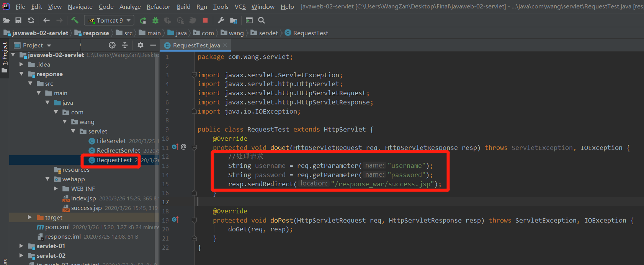
Task: Select pom.xml in the project tree
Action: pyautogui.click(x=57, y=227)
